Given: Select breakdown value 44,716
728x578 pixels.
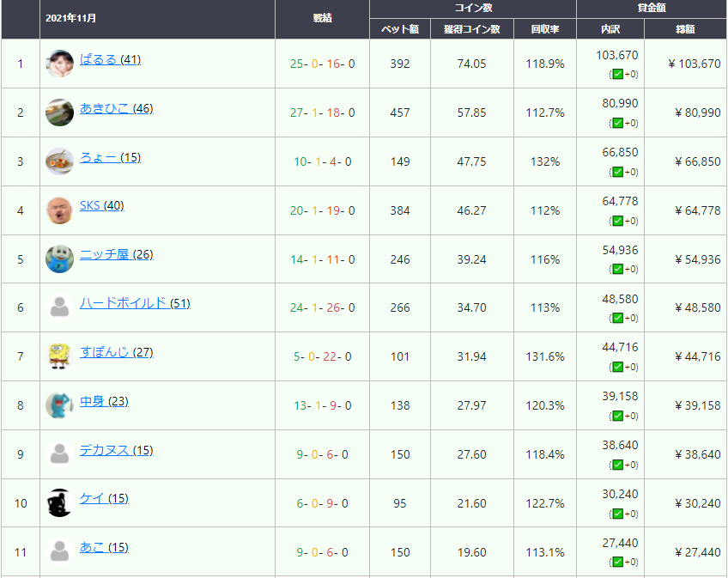Looking at the screenshot, I should [620, 347].
